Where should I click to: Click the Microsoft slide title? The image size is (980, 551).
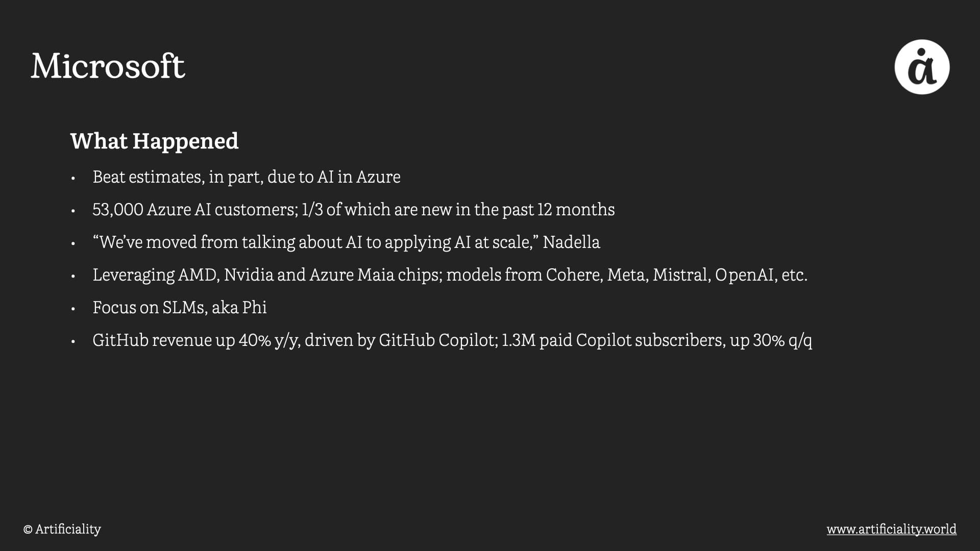click(x=108, y=66)
